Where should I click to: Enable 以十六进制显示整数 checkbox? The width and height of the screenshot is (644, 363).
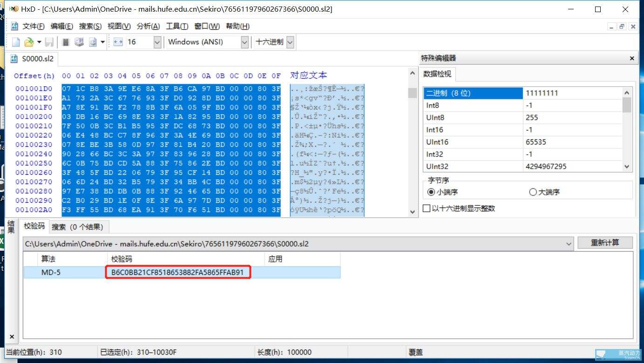point(459,208)
